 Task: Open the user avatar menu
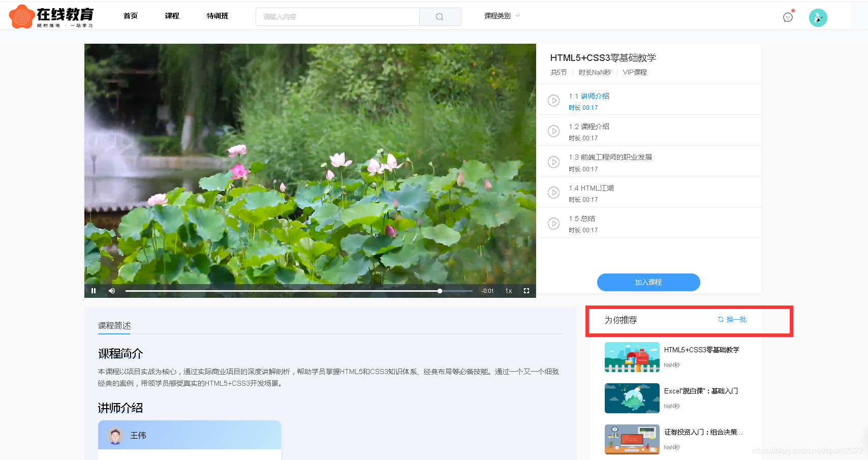[x=818, y=18]
